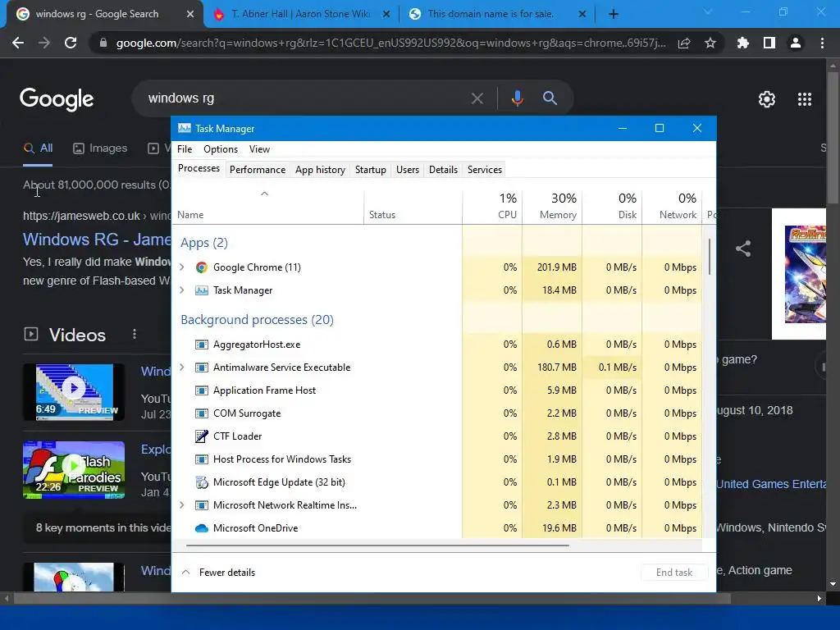
Task: Open the Chrome profile avatar icon
Action: pyautogui.click(x=796, y=43)
